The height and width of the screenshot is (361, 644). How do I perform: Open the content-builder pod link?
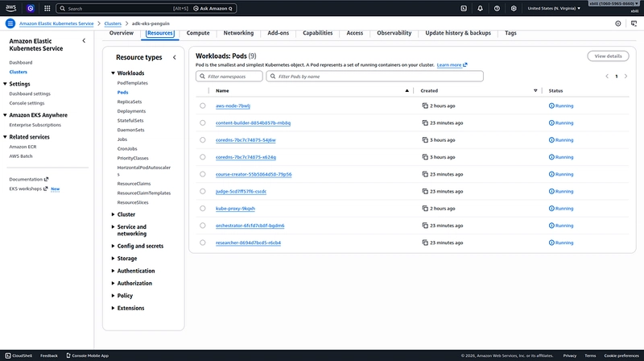253,122
